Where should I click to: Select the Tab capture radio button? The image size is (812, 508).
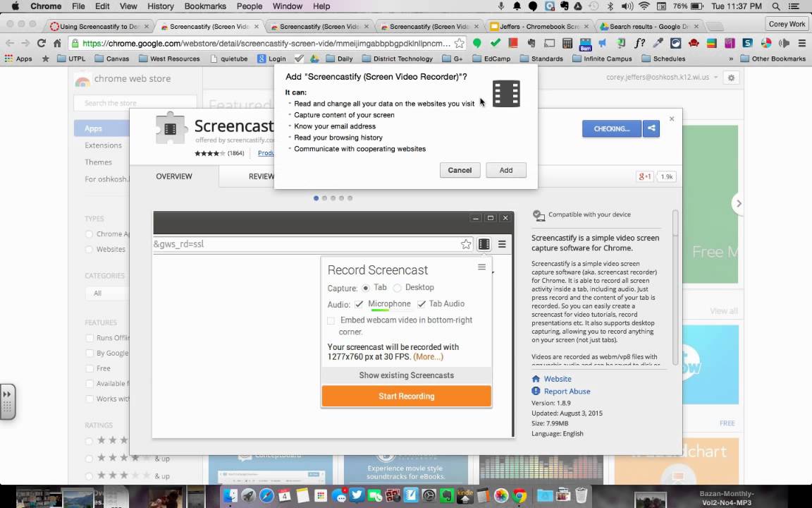coord(366,288)
